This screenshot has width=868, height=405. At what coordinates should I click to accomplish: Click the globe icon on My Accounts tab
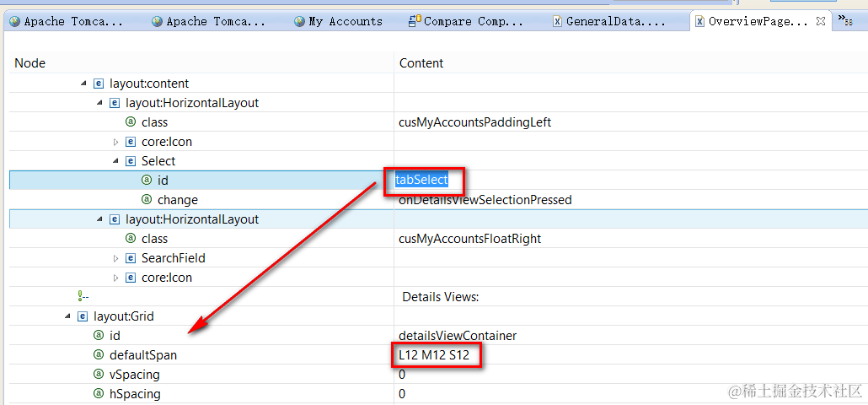(299, 22)
